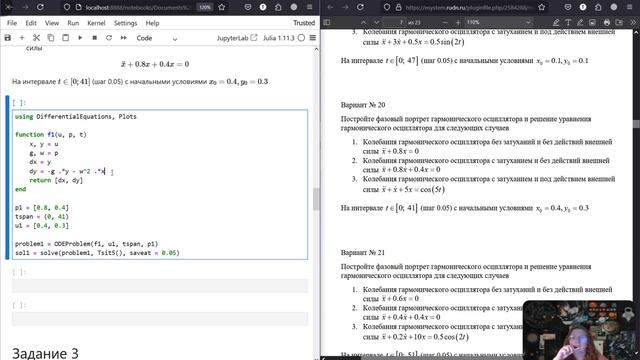Click the Julia 1.11.3 kernel name
The image size is (640, 360).
[x=278, y=38]
